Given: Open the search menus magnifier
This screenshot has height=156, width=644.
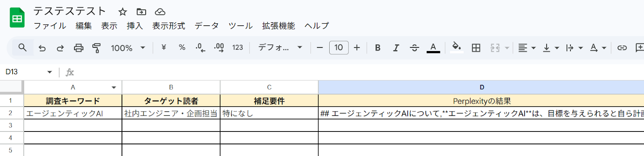Looking at the screenshot, I should click(x=23, y=48).
